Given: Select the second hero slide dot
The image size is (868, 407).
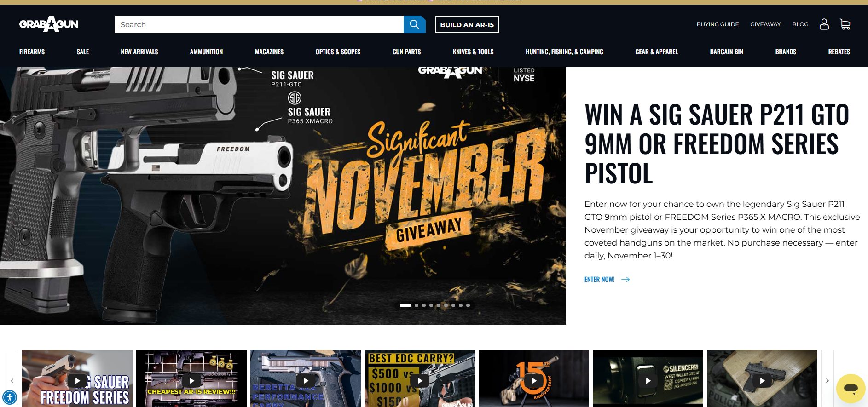Looking at the screenshot, I should (417, 305).
